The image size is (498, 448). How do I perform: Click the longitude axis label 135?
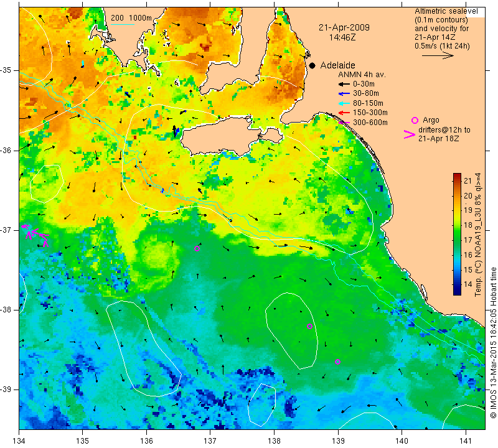[x=83, y=441]
